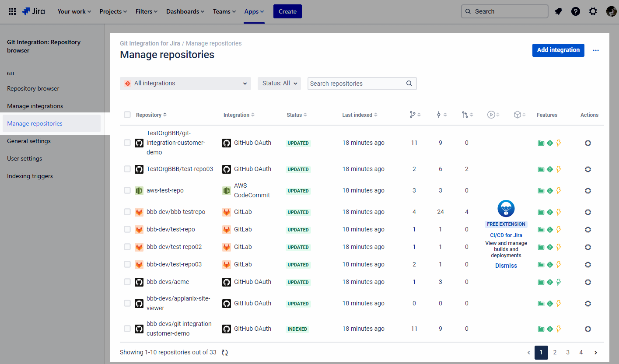
Task: Open the Jira app switcher grid icon
Action: click(12, 11)
